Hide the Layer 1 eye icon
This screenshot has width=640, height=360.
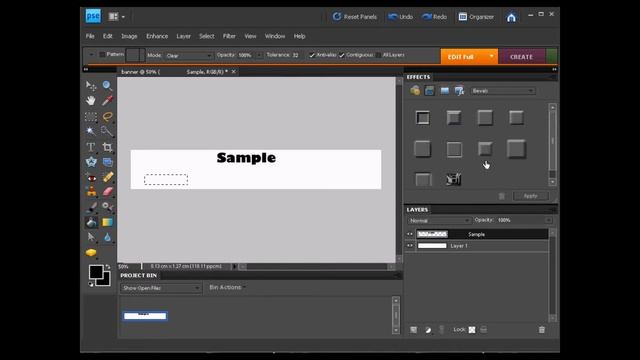click(x=410, y=246)
